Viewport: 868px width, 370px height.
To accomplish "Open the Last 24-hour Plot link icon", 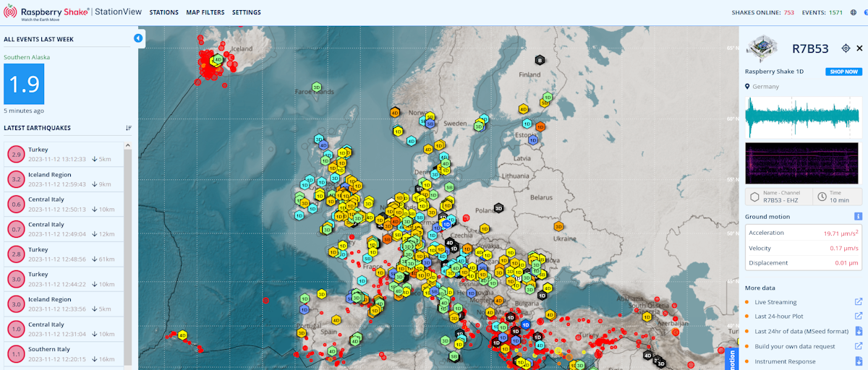I will click(x=859, y=316).
